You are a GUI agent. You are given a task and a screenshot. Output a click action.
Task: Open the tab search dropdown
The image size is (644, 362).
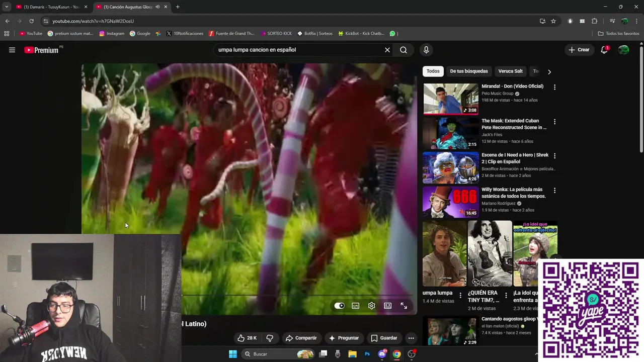tap(7, 7)
